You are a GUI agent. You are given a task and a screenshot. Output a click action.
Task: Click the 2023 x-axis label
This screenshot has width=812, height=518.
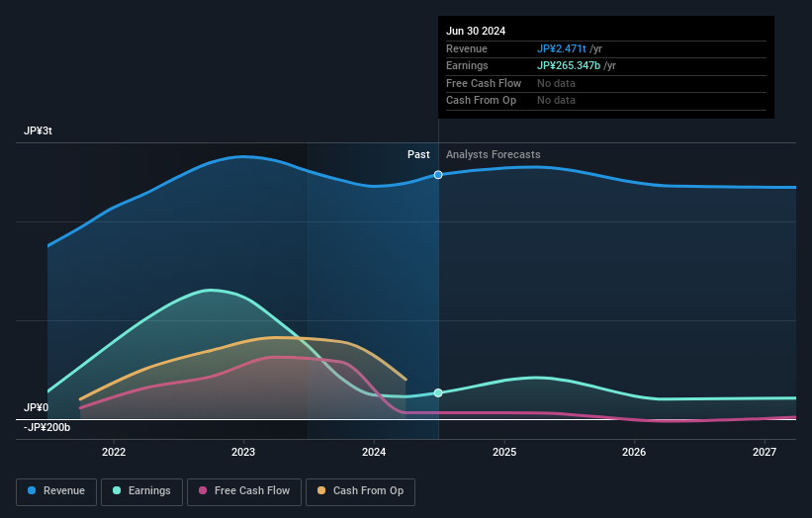pyautogui.click(x=243, y=452)
